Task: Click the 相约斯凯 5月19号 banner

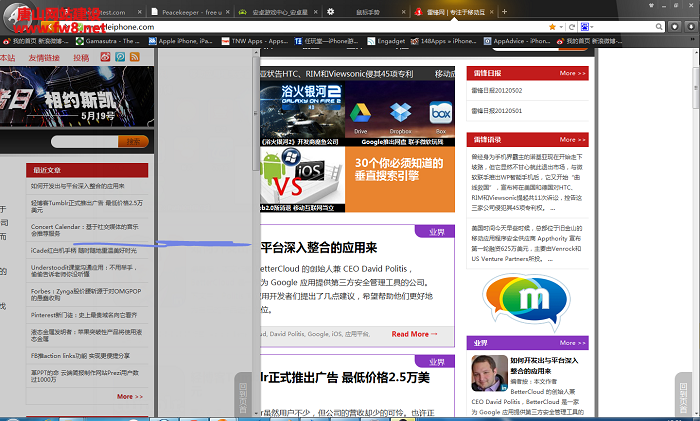Action: pyautogui.click(x=77, y=97)
